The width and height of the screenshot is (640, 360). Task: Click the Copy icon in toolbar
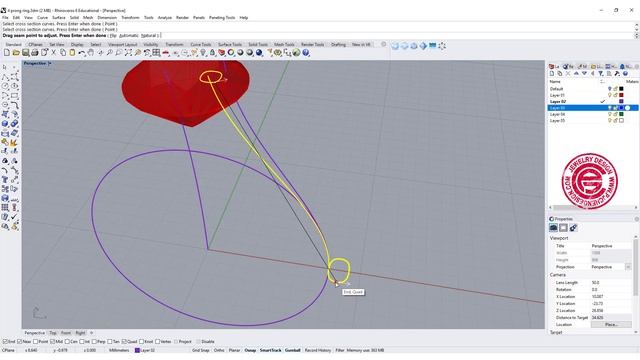click(x=63, y=53)
